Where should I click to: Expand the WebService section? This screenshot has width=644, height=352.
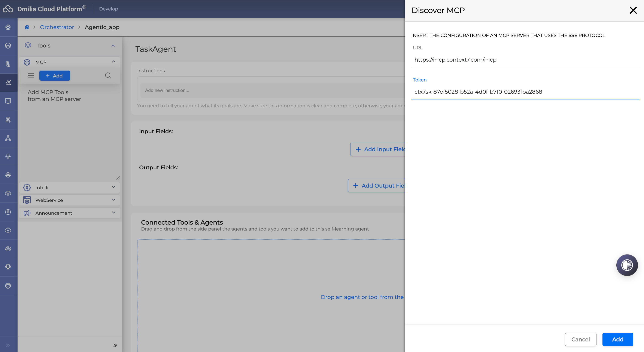(113, 200)
